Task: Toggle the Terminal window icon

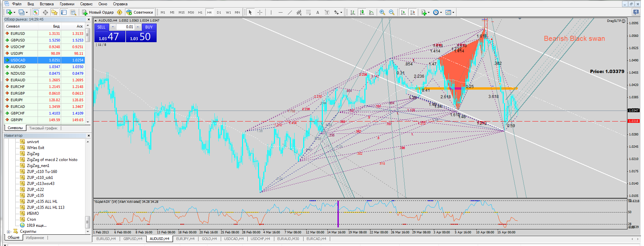Action: (x=64, y=12)
